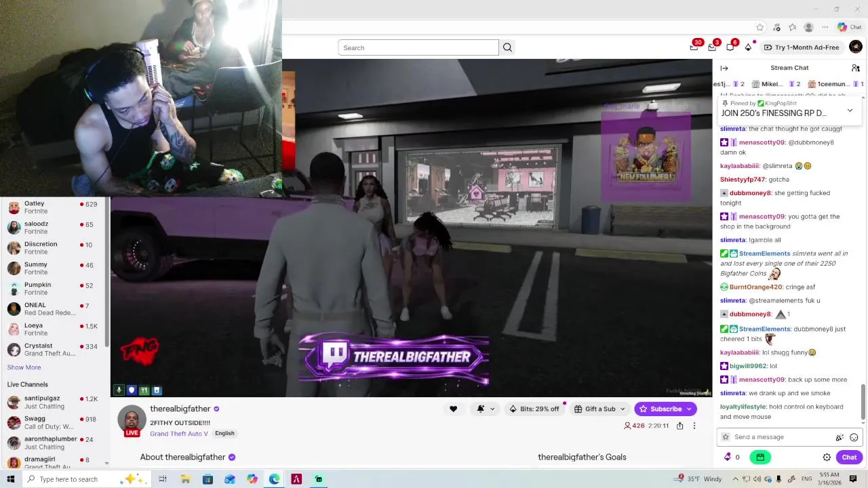Open aaronthaplumber live channel
Viewport: 868px width, 488px height.
pos(54,443)
